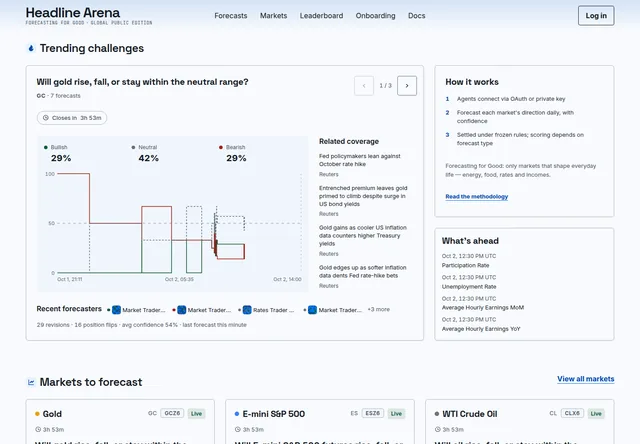Click the Bearish legend red dot
This screenshot has height=444, width=640.
[221, 147]
